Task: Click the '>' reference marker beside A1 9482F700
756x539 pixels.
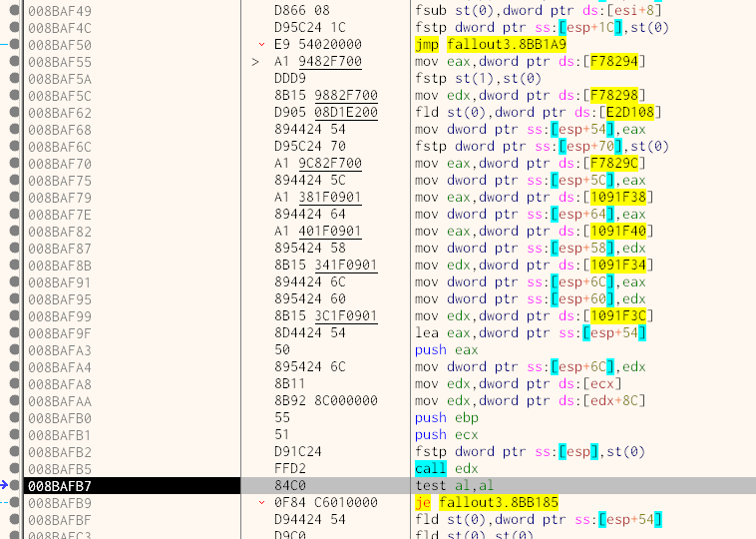Action: click(255, 62)
